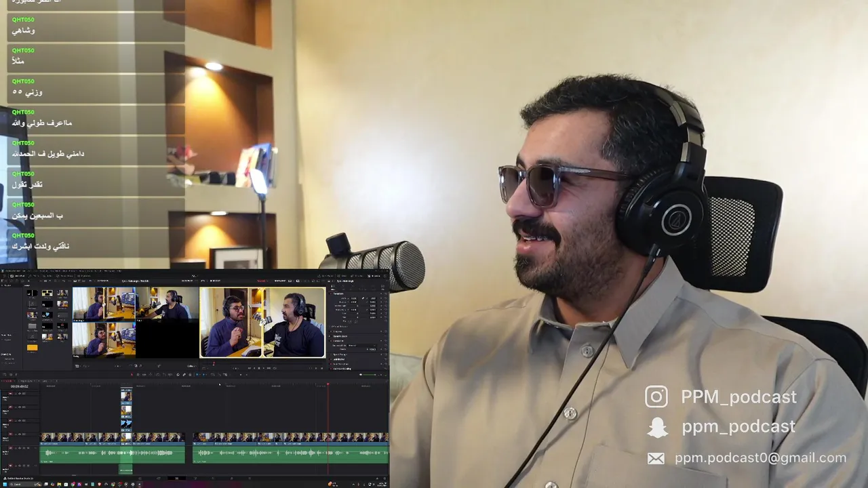This screenshot has width=868, height=488.
Task: Click the timeline timecode 00:09:49:02
Action: tap(20, 386)
